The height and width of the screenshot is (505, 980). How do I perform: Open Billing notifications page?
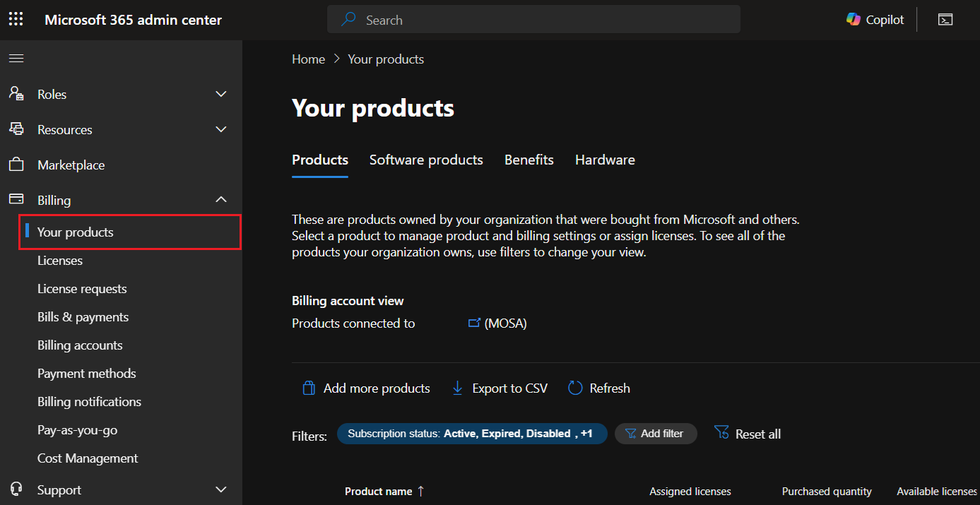click(x=90, y=402)
